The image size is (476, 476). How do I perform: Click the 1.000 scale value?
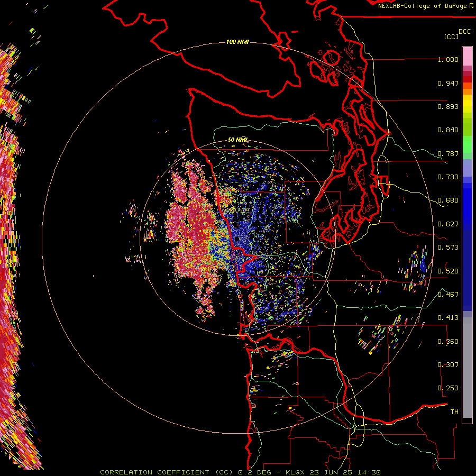point(448,59)
